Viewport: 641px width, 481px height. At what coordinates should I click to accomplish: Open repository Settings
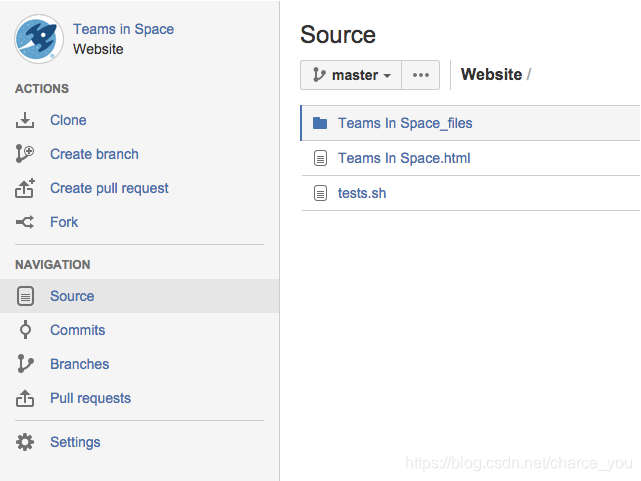click(x=75, y=442)
